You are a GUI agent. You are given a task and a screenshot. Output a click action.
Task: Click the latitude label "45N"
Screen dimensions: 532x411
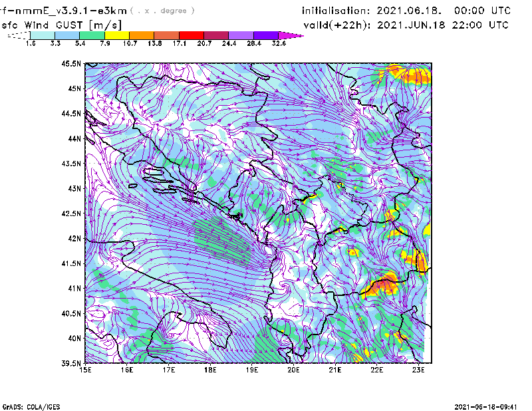pos(74,88)
